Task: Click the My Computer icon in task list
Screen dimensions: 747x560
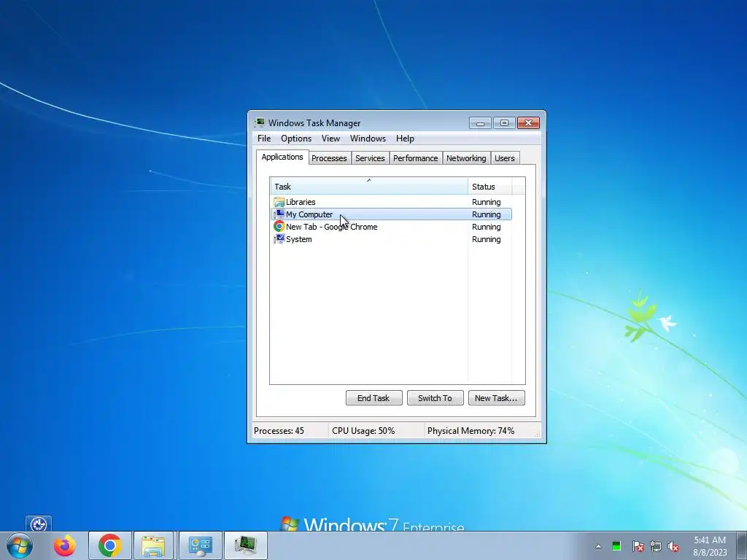Action: click(279, 214)
